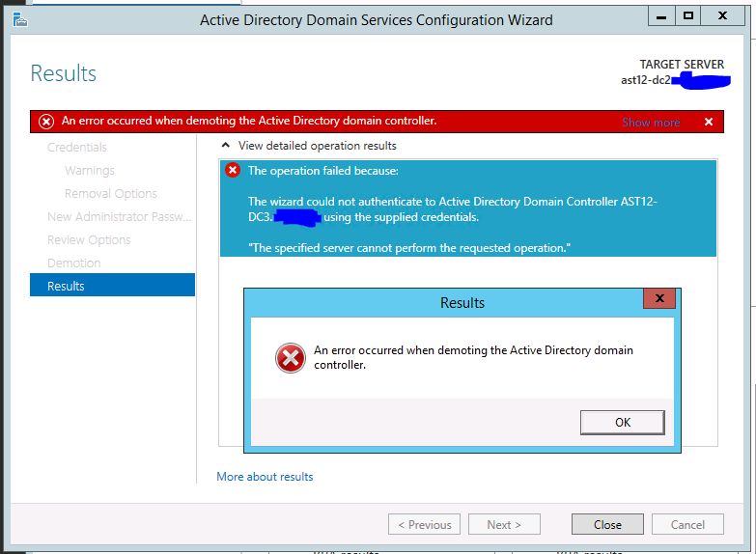Click the 'specified server cannot perform' message
This screenshot has height=554, width=756.
point(409,248)
